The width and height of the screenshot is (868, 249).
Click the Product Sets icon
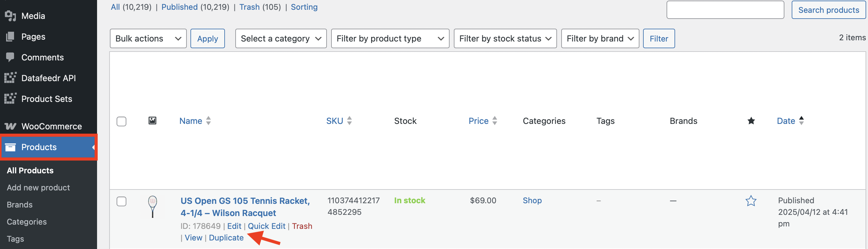tap(10, 99)
